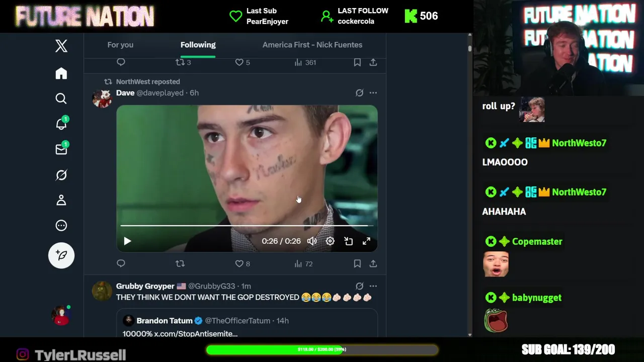The width and height of the screenshot is (644, 362).
Task: Play the video in Dave's post
Action: coord(127,241)
